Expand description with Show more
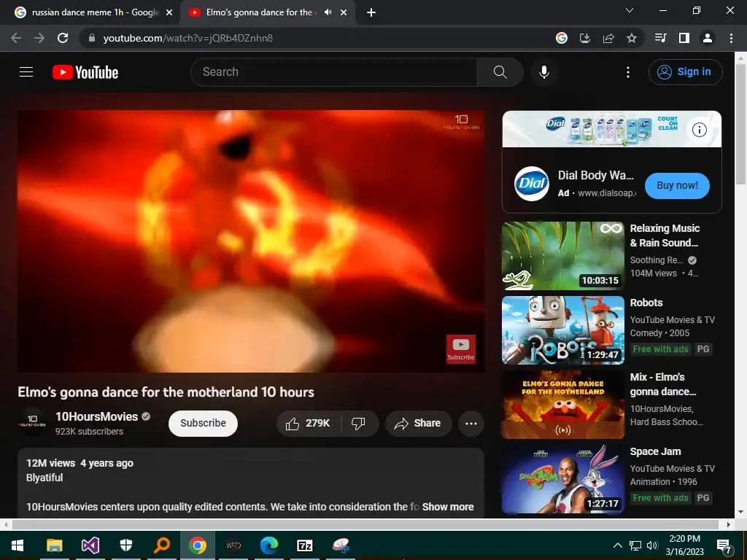 tap(448, 507)
